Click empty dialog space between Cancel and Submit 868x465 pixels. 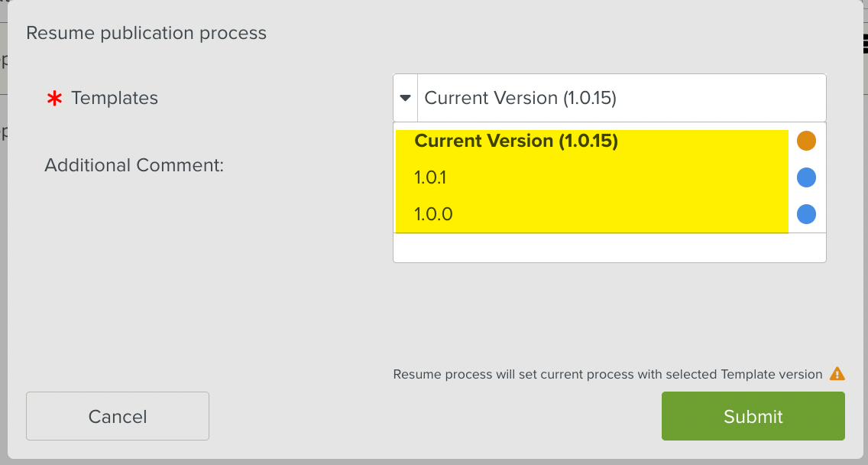pos(436,417)
